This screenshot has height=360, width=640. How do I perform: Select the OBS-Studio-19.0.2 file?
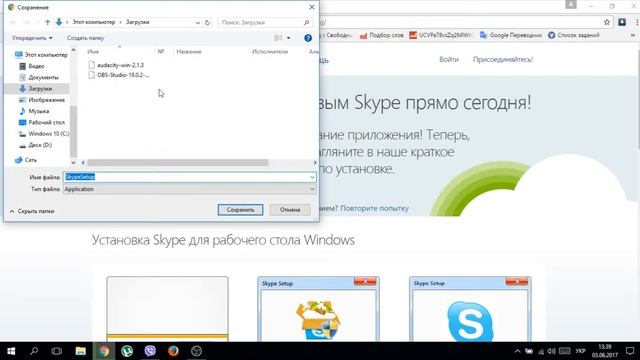point(119,75)
